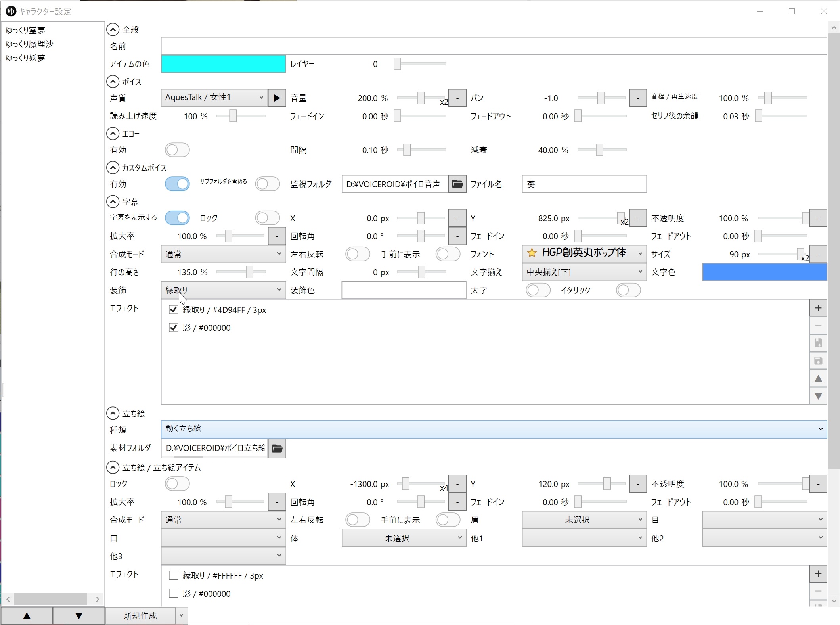Reset the 立ち絵 拡大率 value
This screenshot has width=840, height=625.
coord(277,502)
